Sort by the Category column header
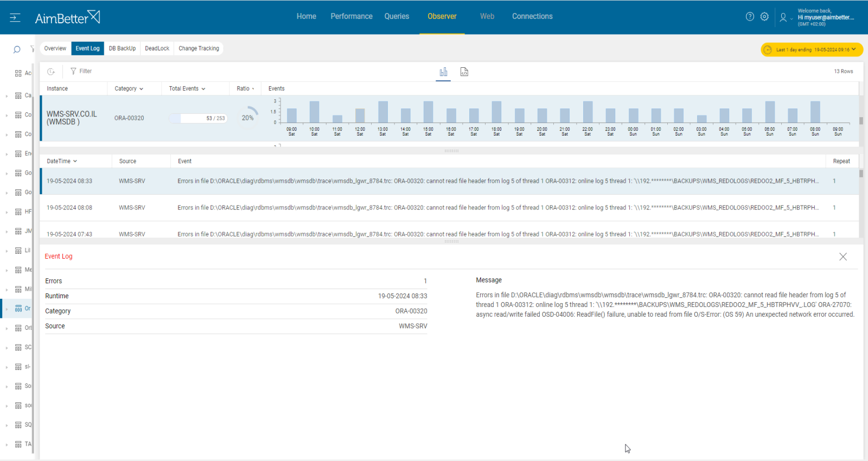The width and height of the screenshot is (868, 461). [x=129, y=88]
